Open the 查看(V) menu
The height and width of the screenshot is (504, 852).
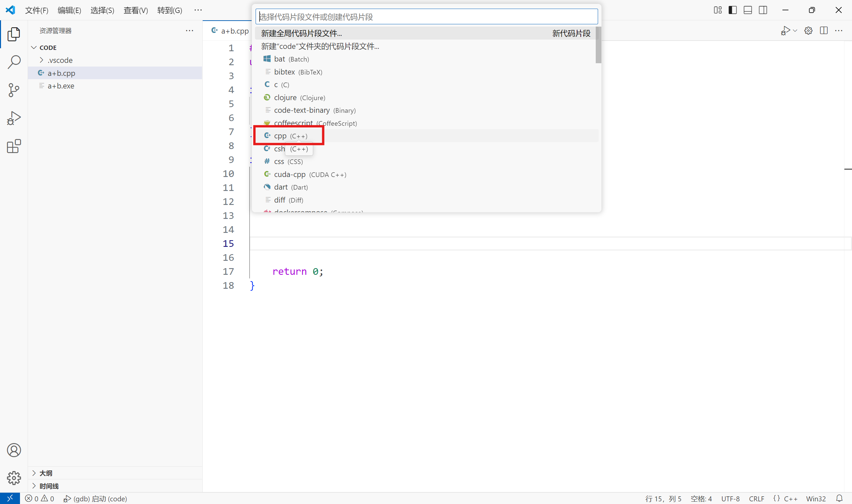(135, 10)
